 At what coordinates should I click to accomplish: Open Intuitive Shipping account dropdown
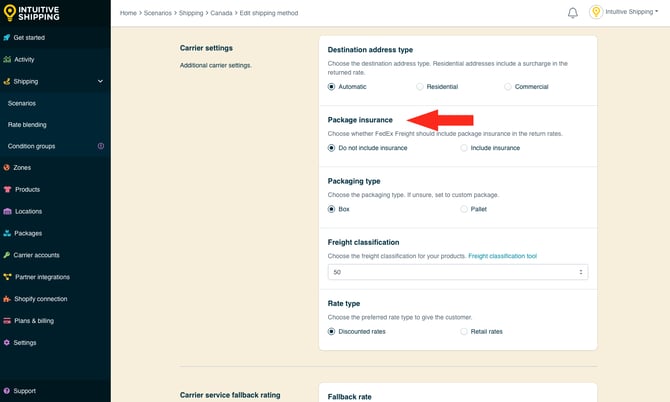tap(632, 12)
